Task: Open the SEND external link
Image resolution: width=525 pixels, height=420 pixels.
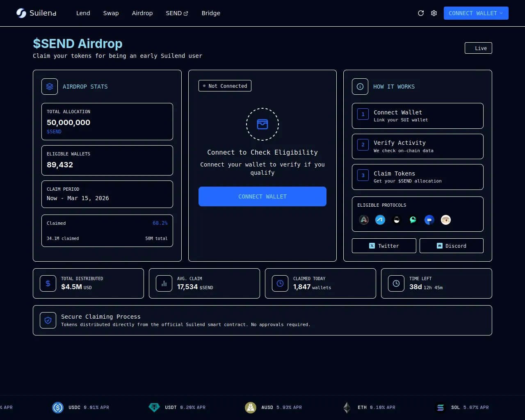Action: point(177,13)
